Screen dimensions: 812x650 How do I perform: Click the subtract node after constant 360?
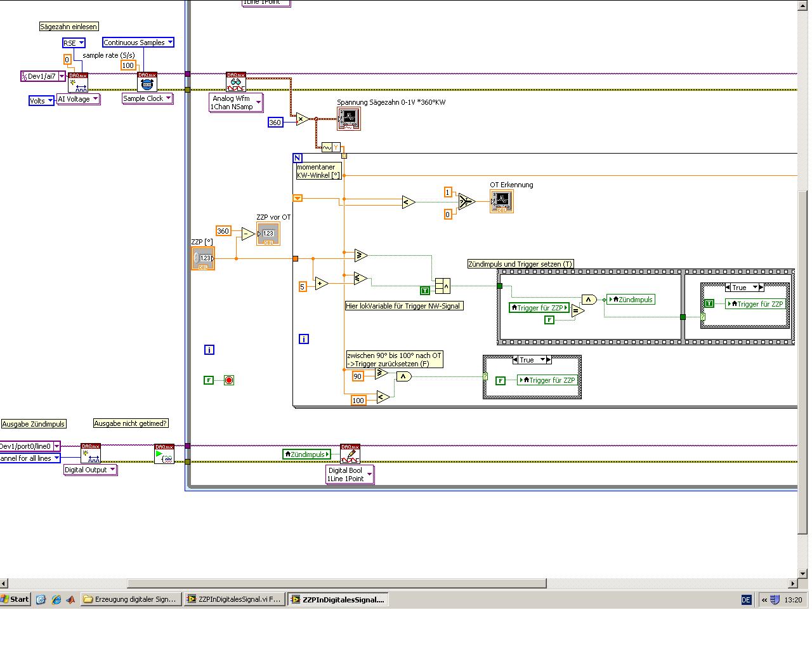(248, 234)
